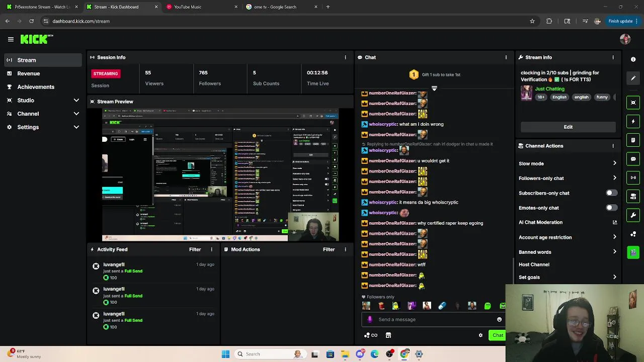Click the clapperboard clip icon
This screenshot has height=362, width=644.
click(633, 252)
